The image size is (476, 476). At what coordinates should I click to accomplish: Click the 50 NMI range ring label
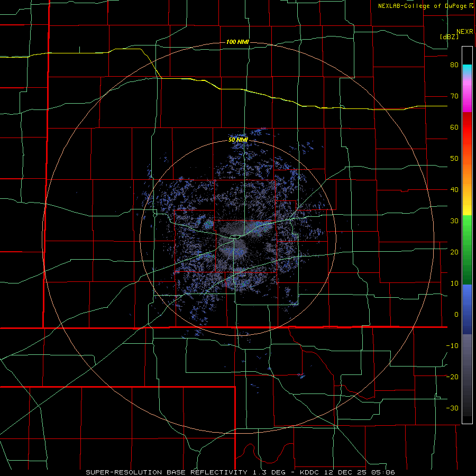tap(238, 140)
